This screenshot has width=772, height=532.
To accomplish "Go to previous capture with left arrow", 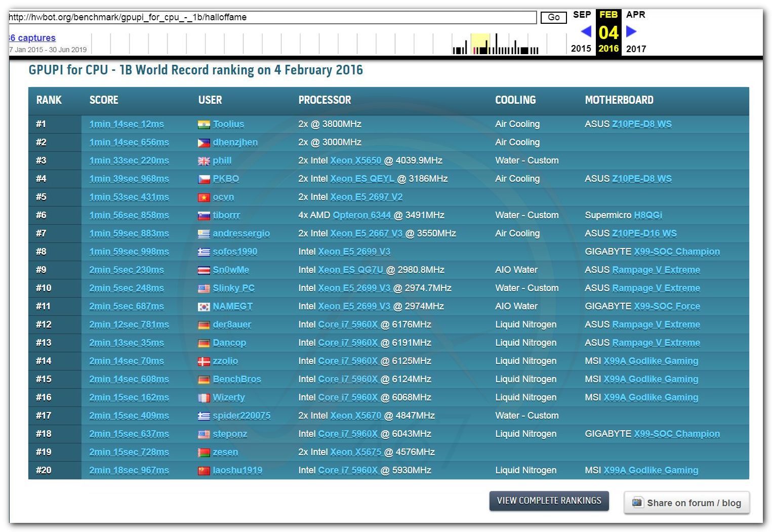I will 586,31.
